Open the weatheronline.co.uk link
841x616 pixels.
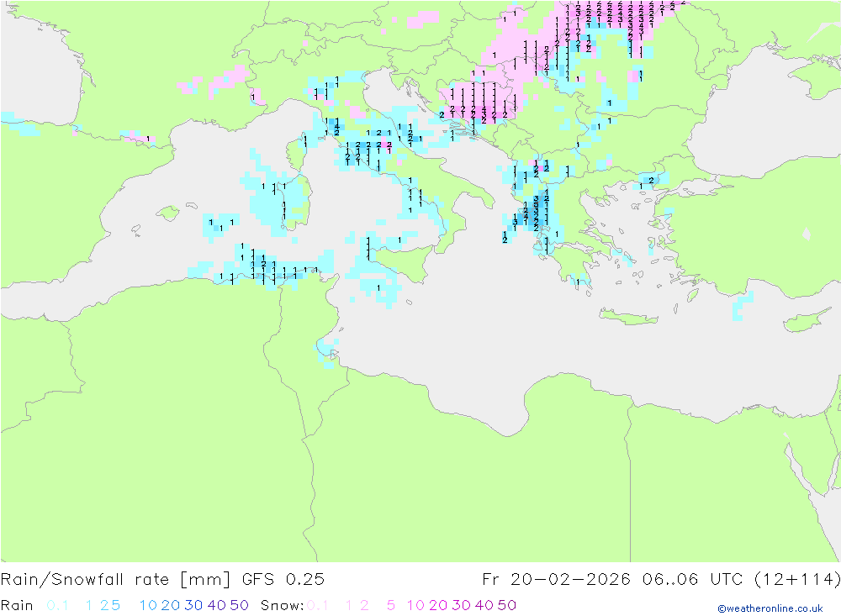coord(770,608)
